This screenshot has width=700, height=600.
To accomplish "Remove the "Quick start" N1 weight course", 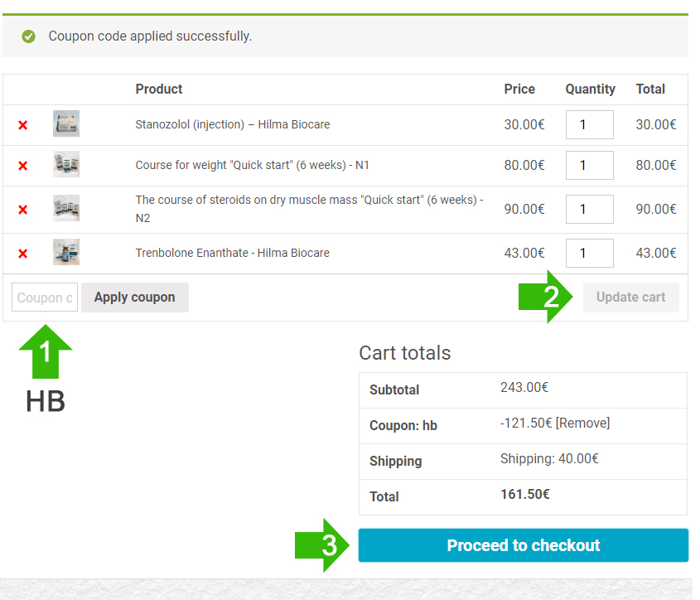I will (x=23, y=166).
